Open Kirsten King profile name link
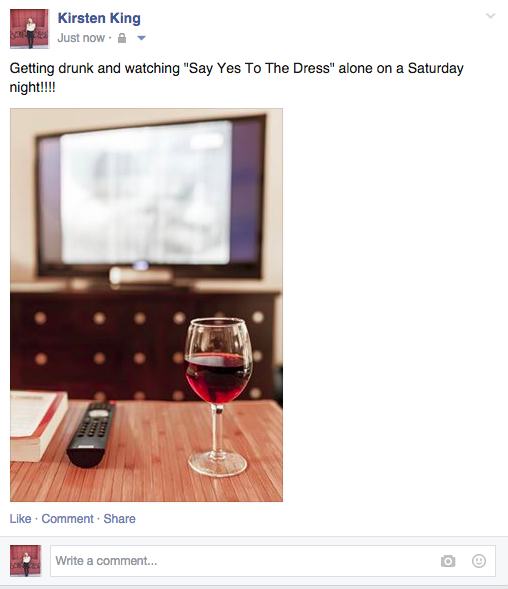The image size is (508, 589). click(99, 18)
